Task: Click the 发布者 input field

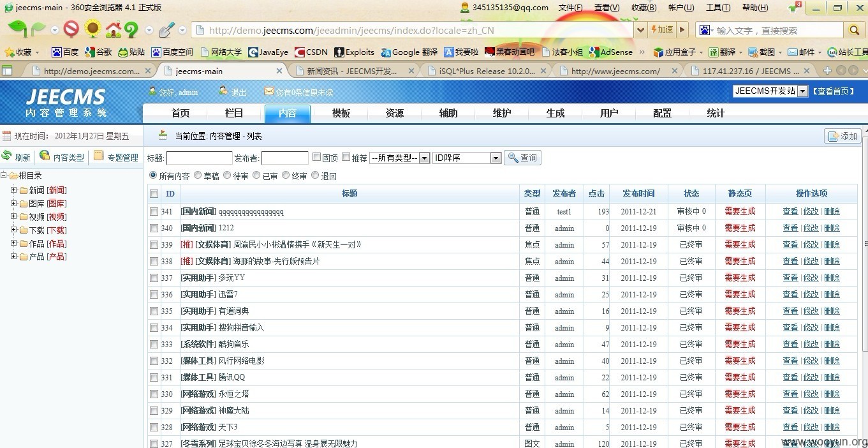Action: [285, 158]
